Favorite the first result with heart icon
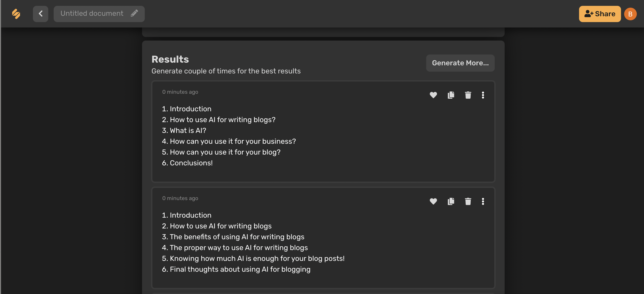Image resolution: width=644 pixels, height=294 pixels. 433,95
